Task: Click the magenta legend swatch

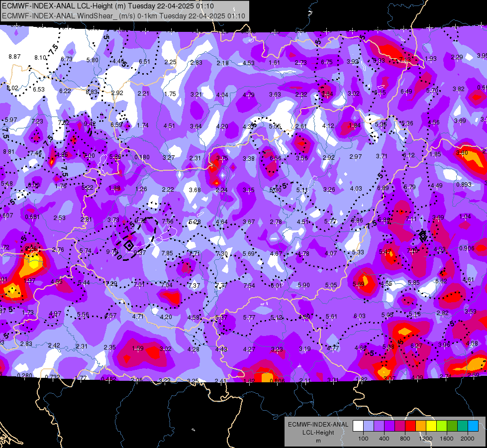Action: click(x=400, y=426)
